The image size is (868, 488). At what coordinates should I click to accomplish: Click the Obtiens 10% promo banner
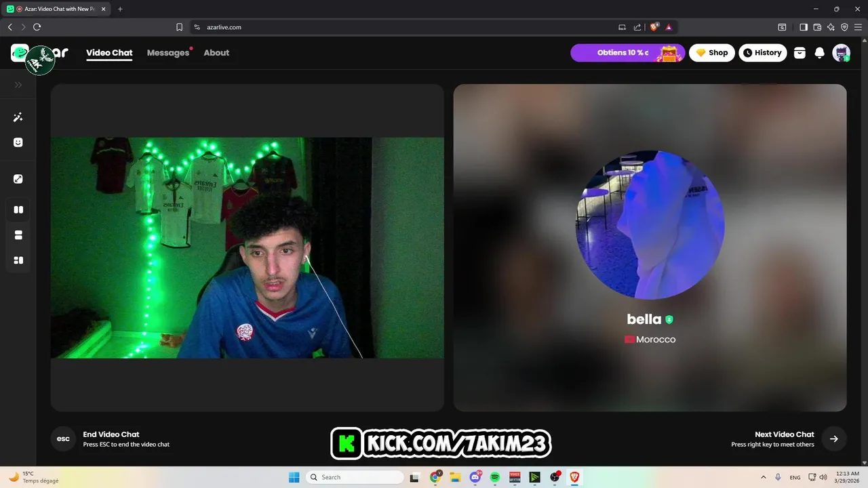coord(627,53)
